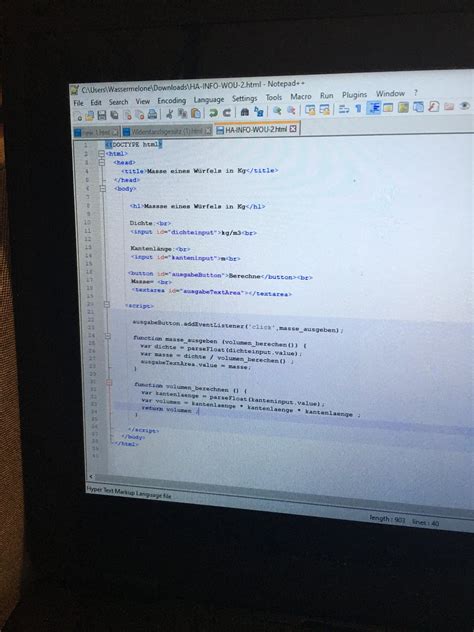Zoom out using the magnifier minus icon

click(291, 110)
